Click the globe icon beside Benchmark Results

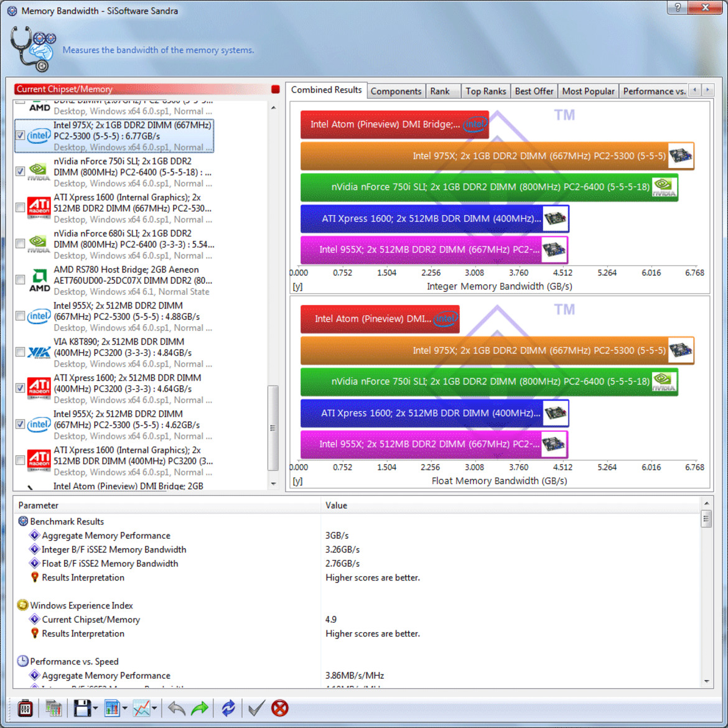(23, 521)
